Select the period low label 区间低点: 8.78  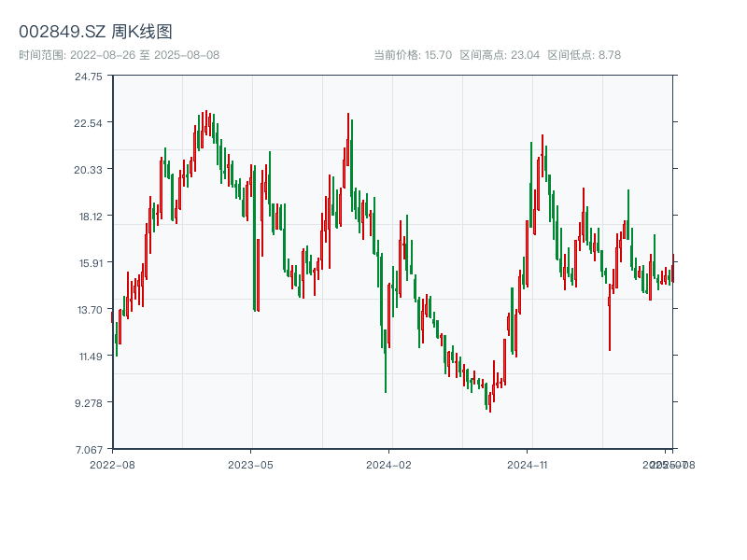[585, 55]
